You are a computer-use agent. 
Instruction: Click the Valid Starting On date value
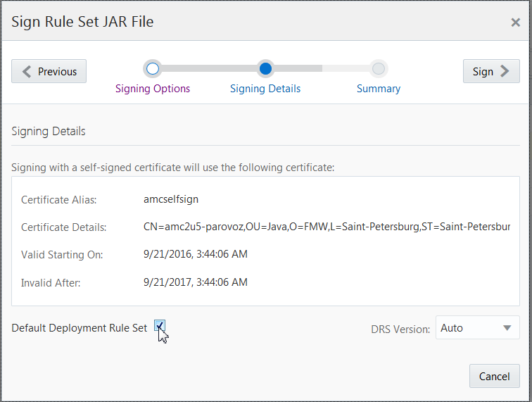pyautogui.click(x=196, y=254)
